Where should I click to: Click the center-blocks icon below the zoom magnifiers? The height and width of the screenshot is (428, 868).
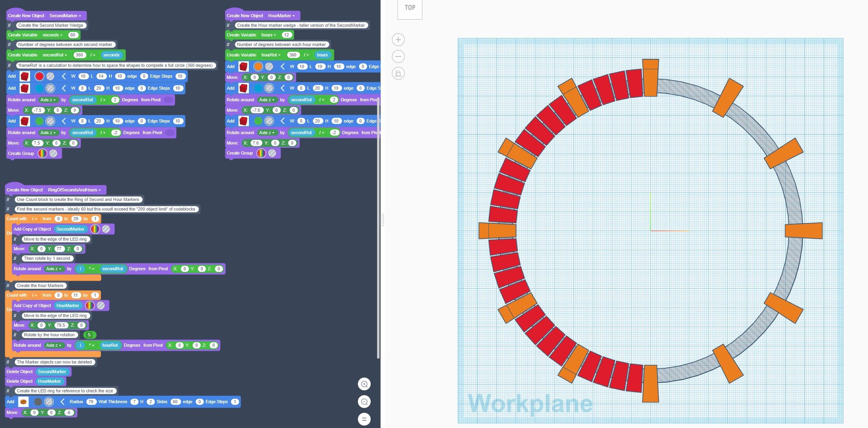364,419
